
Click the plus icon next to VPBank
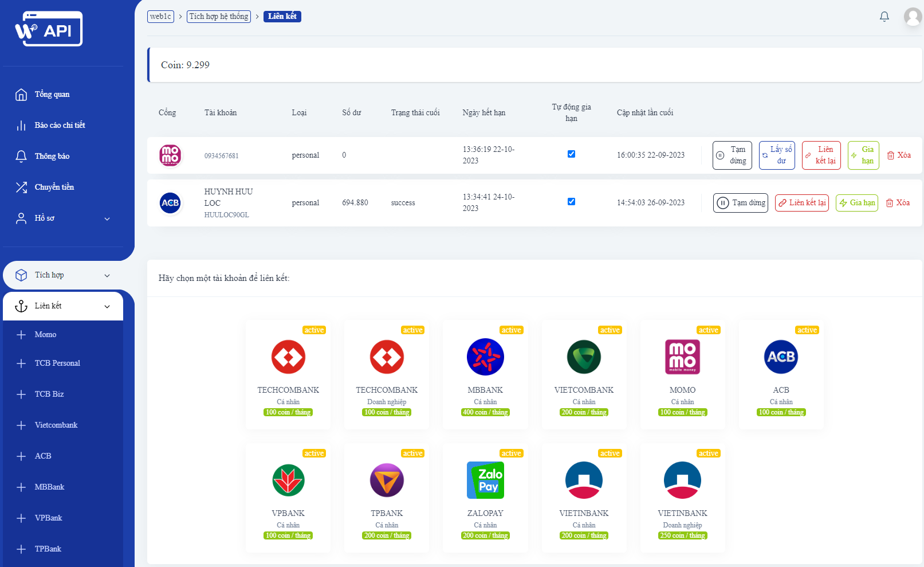click(x=21, y=518)
